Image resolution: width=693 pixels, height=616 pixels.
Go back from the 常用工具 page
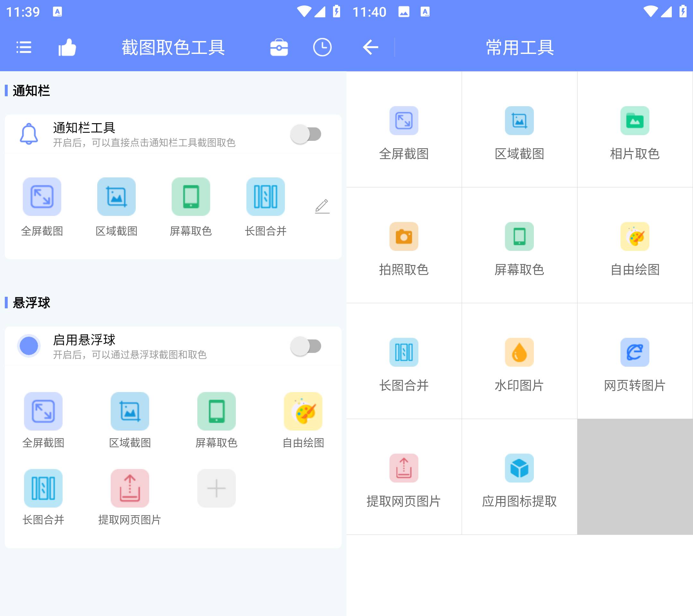370,47
